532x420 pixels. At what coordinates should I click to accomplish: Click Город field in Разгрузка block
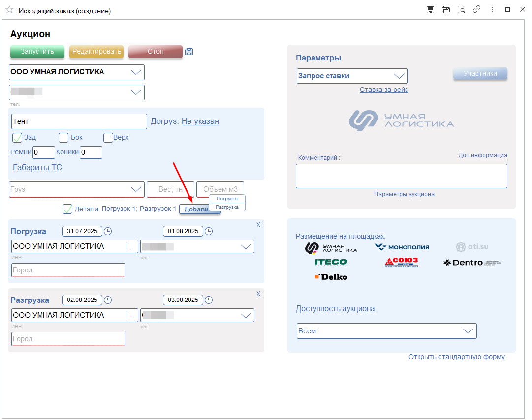pos(68,339)
